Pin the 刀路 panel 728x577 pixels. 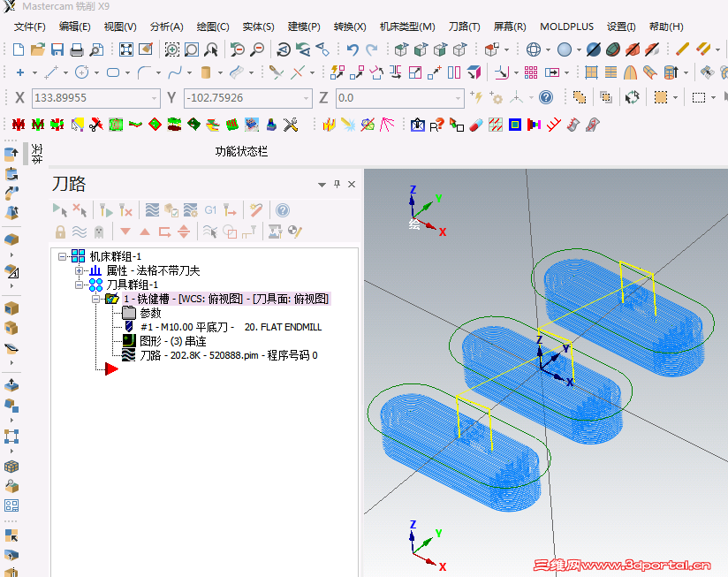click(337, 185)
